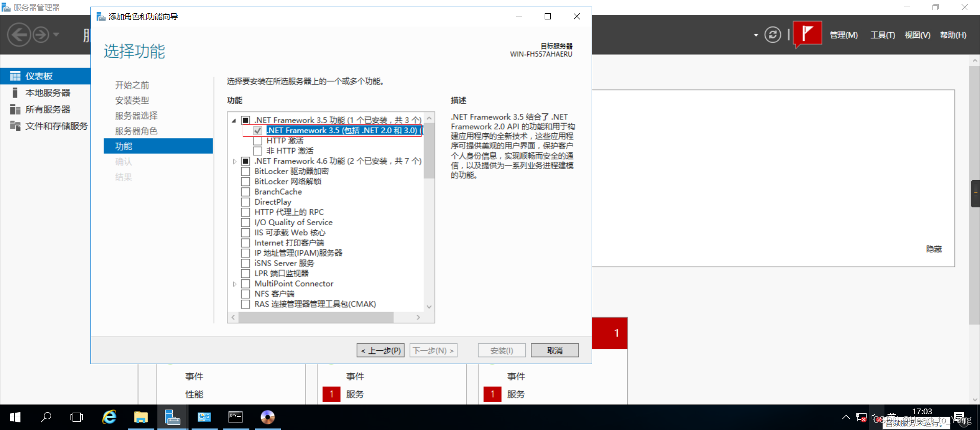Go to 开始之前 wizard step
This screenshot has height=430, width=980.
pos(132,85)
